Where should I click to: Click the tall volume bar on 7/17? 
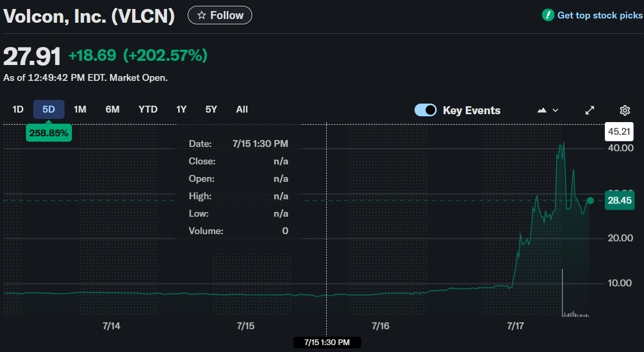coord(562,292)
